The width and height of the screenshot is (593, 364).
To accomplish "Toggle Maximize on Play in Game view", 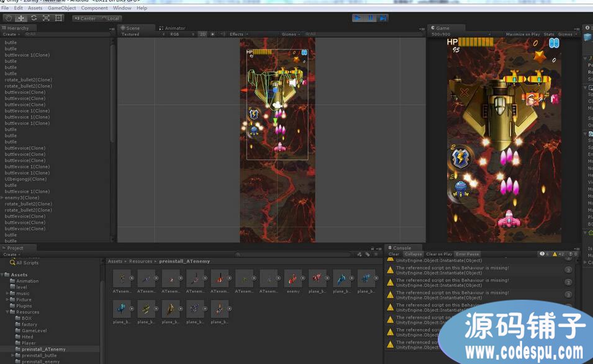I will (x=523, y=34).
